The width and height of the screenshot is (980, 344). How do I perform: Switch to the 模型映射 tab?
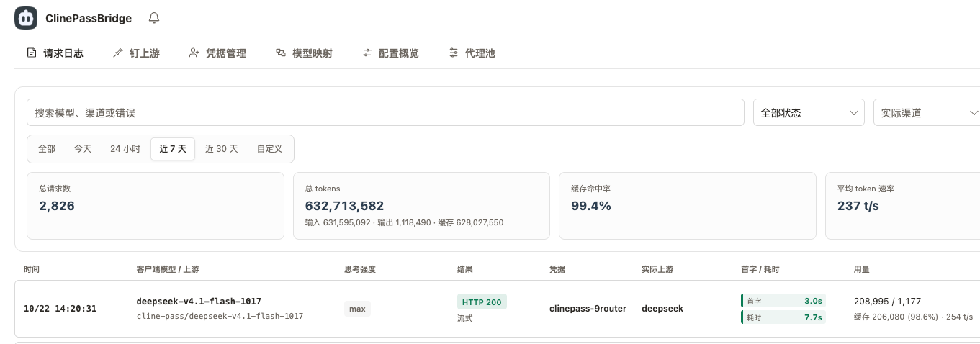pyautogui.click(x=304, y=53)
